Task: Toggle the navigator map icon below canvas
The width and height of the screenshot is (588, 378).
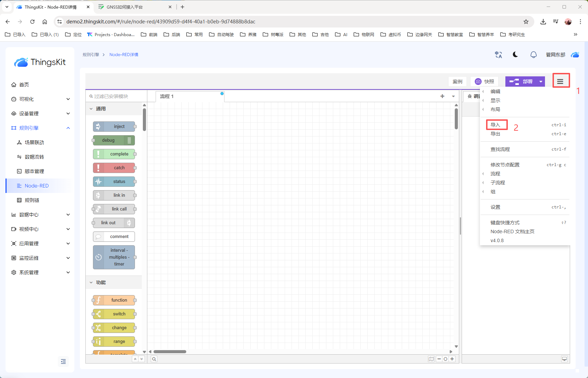Action: point(431,359)
